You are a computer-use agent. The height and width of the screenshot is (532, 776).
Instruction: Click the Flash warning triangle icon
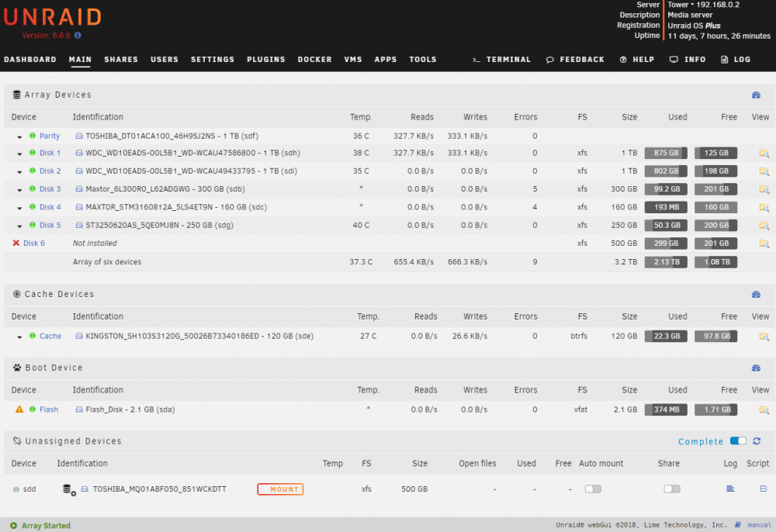click(19, 409)
